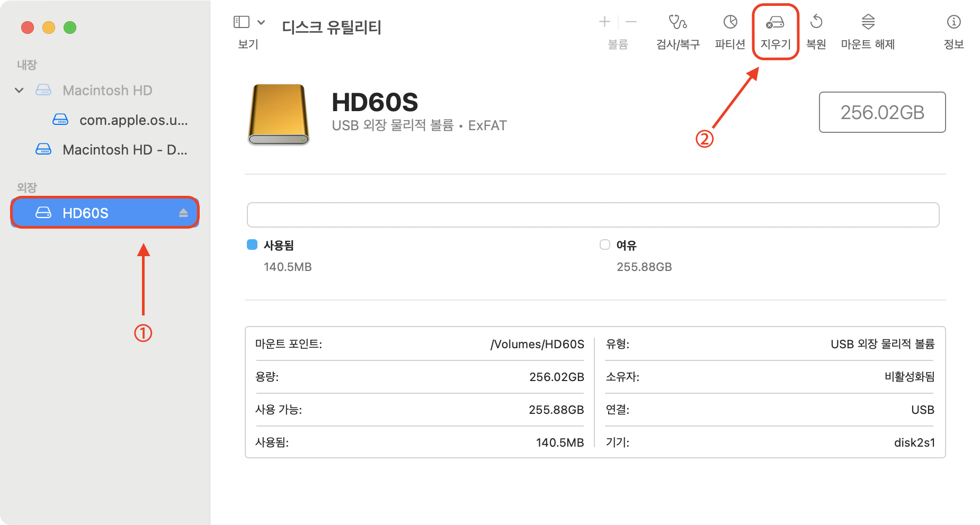The width and height of the screenshot is (980, 525).
Task: Click the Restore (복원) arrow icon
Action: point(816,22)
